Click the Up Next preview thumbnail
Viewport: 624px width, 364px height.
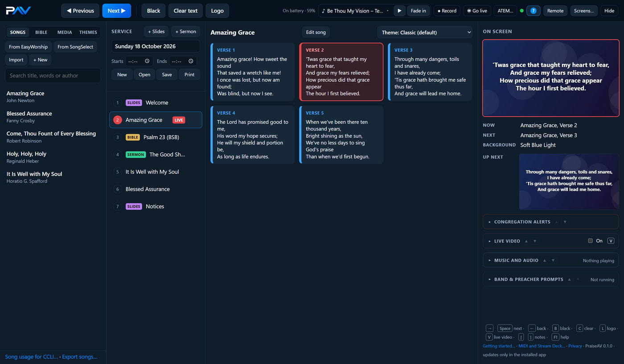(569, 182)
